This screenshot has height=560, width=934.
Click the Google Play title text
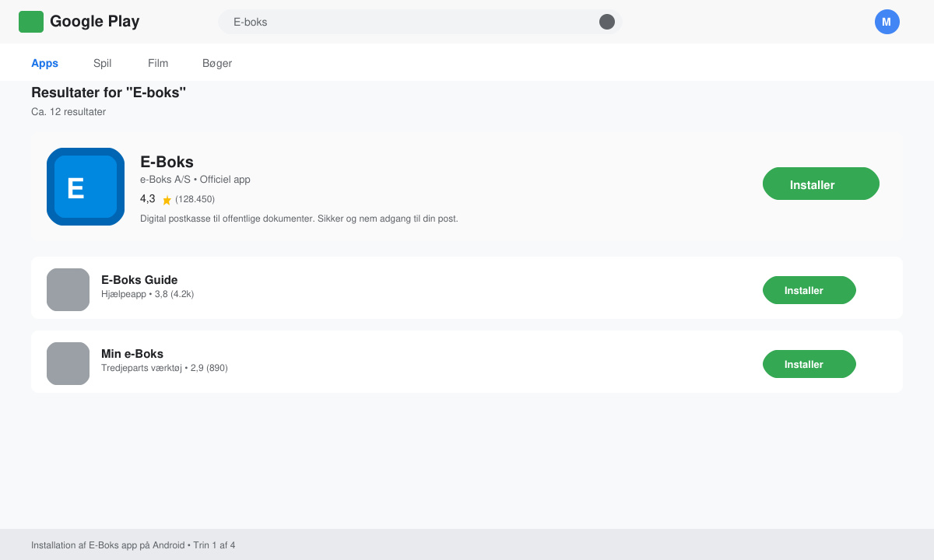(95, 22)
